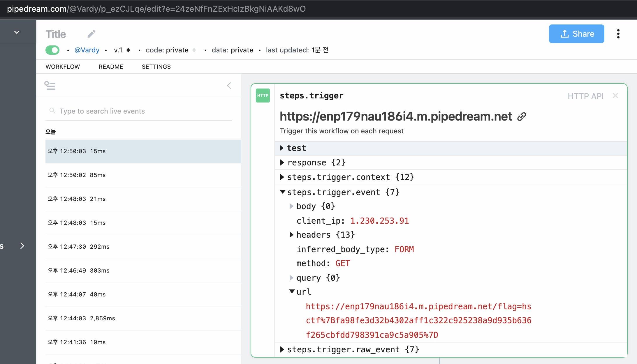637x364 pixels.
Task: Click the green HTTP trigger badge
Action: click(263, 96)
